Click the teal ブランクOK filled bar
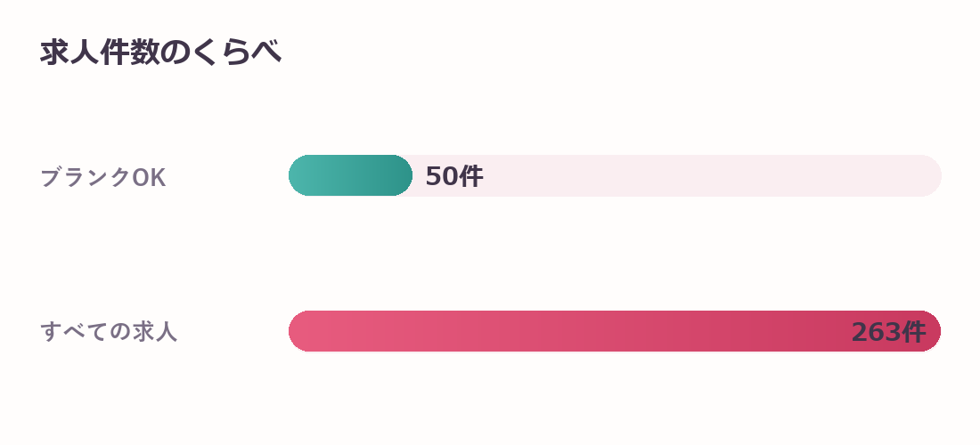The height and width of the screenshot is (445, 980). pyautogui.click(x=350, y=175)
